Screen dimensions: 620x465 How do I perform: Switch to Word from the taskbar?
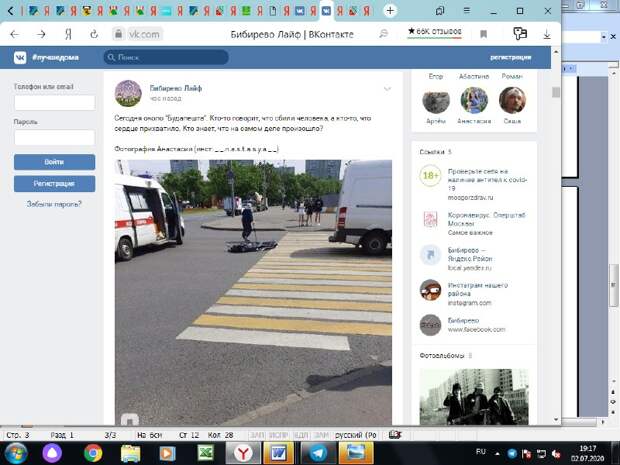279,454
